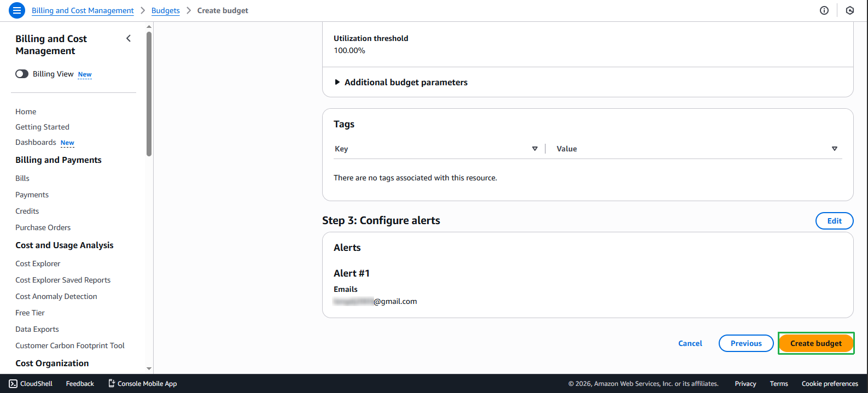Sort tags by Key column arrow
Screen dimensions: 868x393
pos(534,149)
